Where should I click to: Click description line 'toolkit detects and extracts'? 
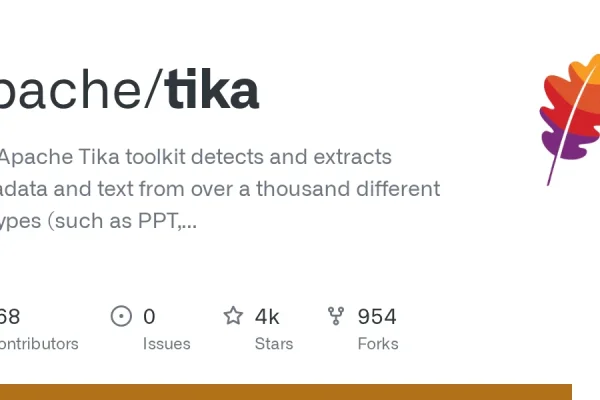point(258,157)
